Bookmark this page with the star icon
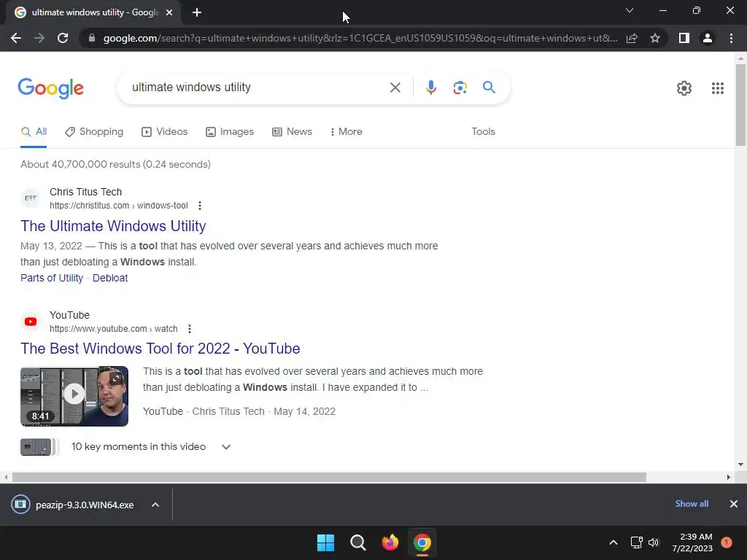 click(x=655, y=38)
